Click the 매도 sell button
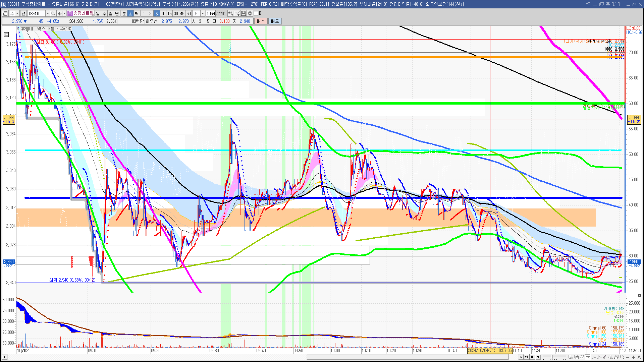The image size is (644, 362). [275, 21]
